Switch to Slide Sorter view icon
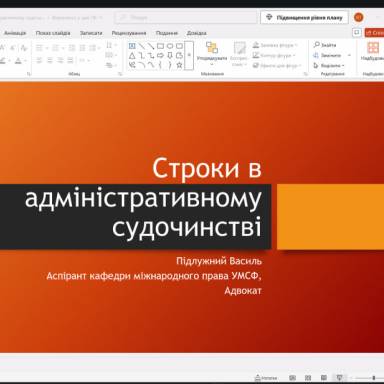 click(x=308, y=378)
